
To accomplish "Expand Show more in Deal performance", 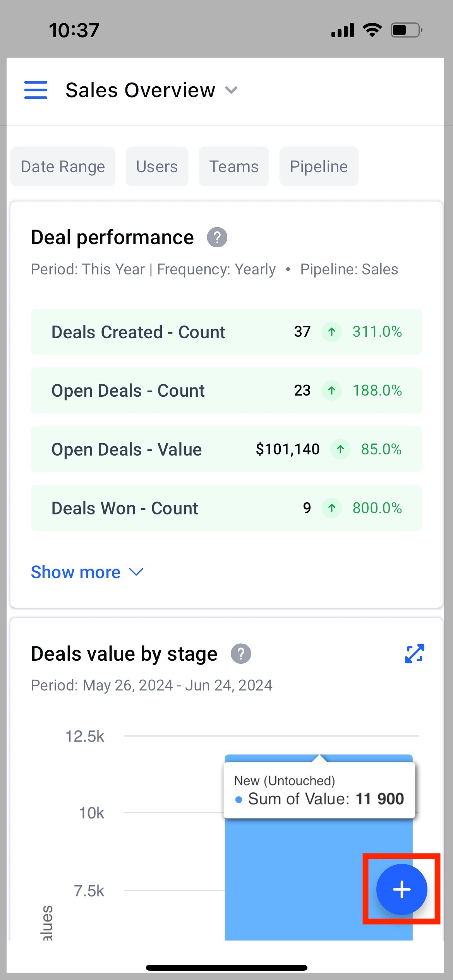I will [x=87, y=572].
